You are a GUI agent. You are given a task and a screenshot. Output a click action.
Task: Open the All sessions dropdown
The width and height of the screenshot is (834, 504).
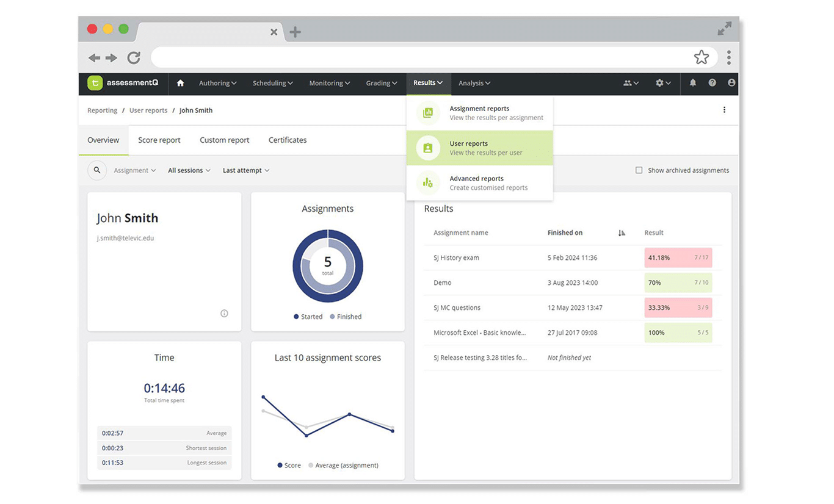pos(189,170)
